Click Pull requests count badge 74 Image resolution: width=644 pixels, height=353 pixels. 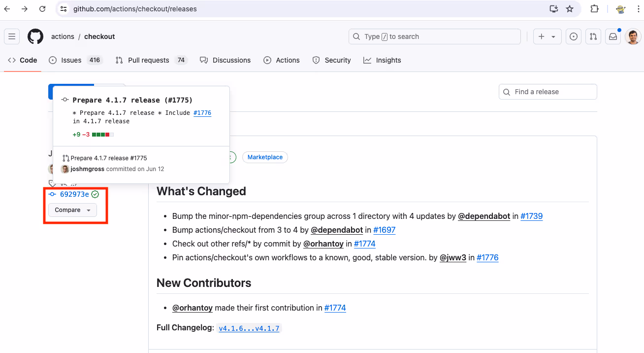[x=181, y=60]
